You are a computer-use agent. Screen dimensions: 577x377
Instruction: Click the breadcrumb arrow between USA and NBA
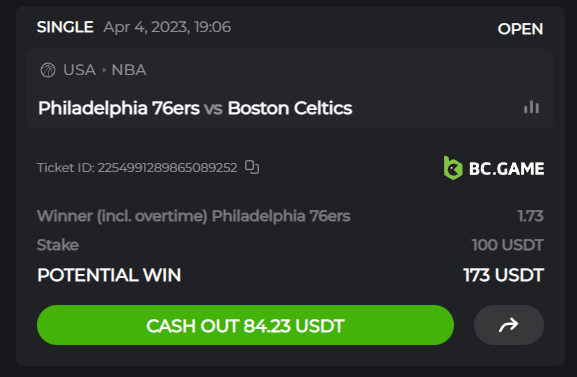(x=104, y=70)
